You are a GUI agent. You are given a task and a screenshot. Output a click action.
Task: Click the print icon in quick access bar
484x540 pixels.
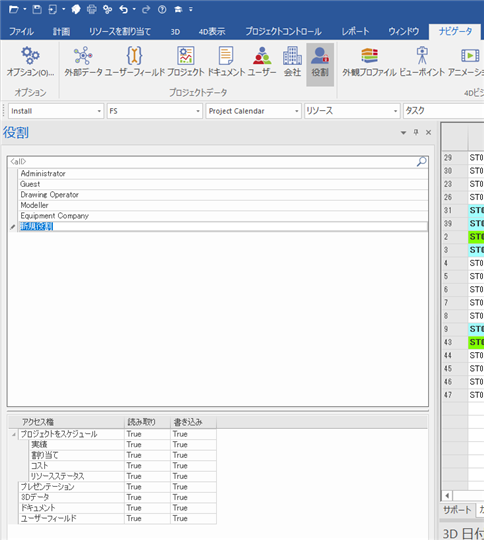(x=91, y=9)
